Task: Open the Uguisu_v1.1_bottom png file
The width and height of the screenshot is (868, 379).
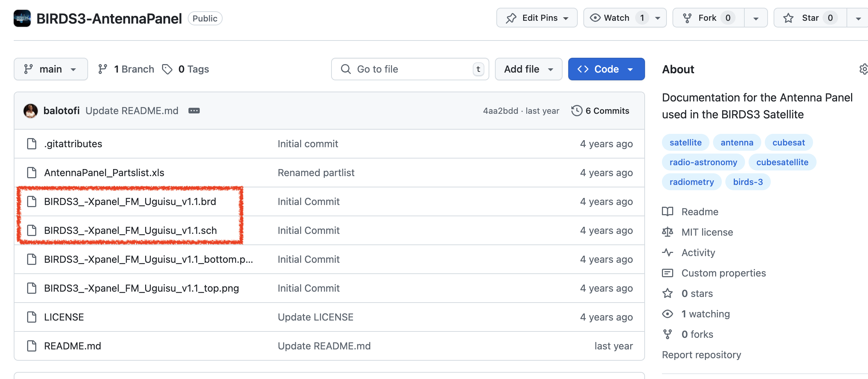Action: coord(148,259)
